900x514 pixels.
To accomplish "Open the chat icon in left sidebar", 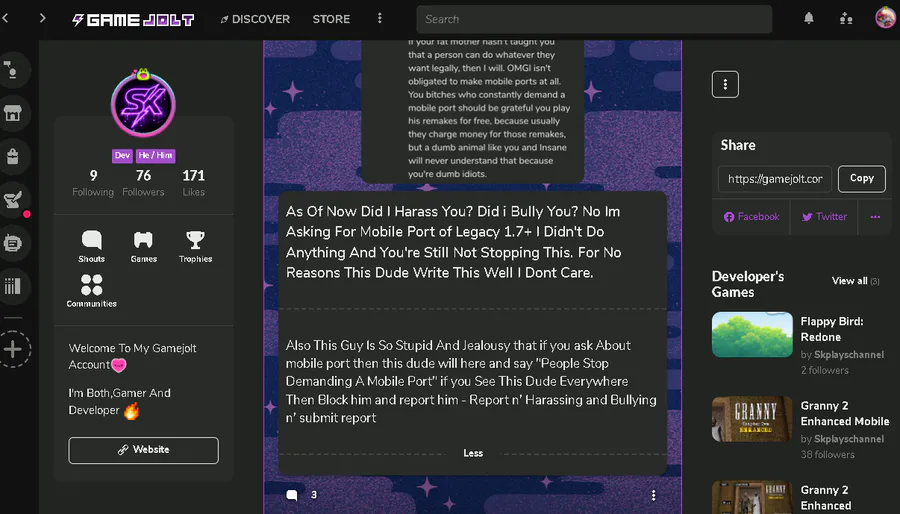I will (13, 243).
